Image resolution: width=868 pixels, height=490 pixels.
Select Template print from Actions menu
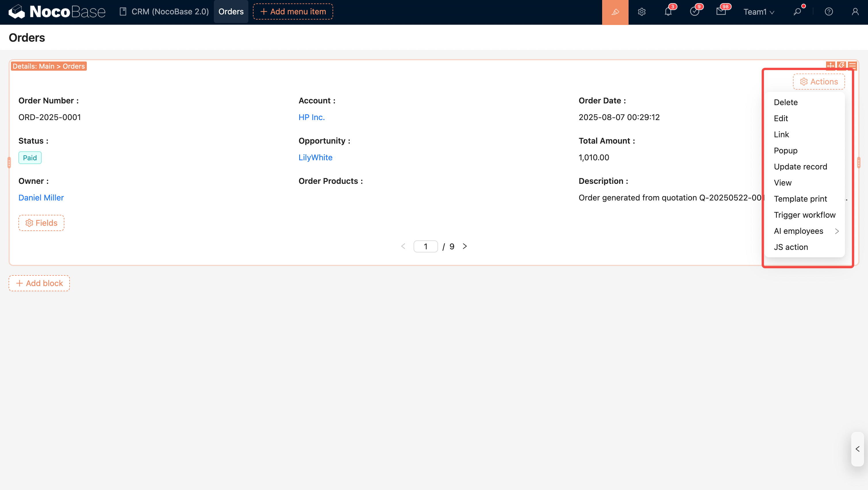(800, 199)
